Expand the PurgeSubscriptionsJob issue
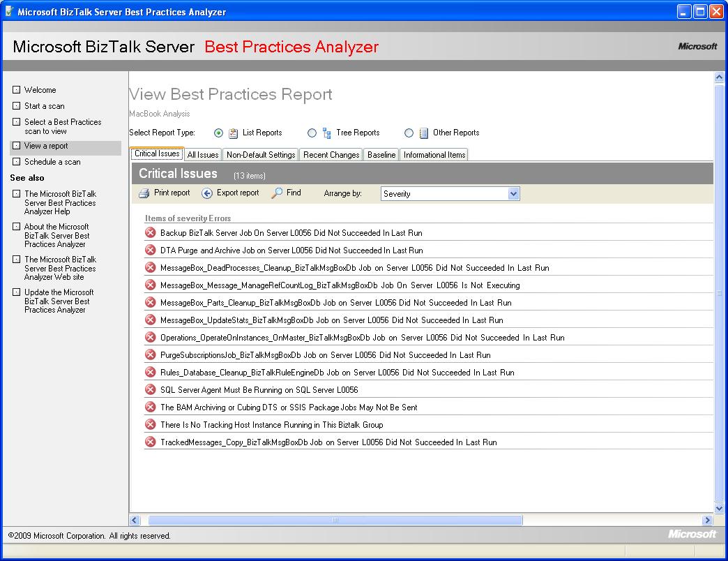 (x=326, y=355)
